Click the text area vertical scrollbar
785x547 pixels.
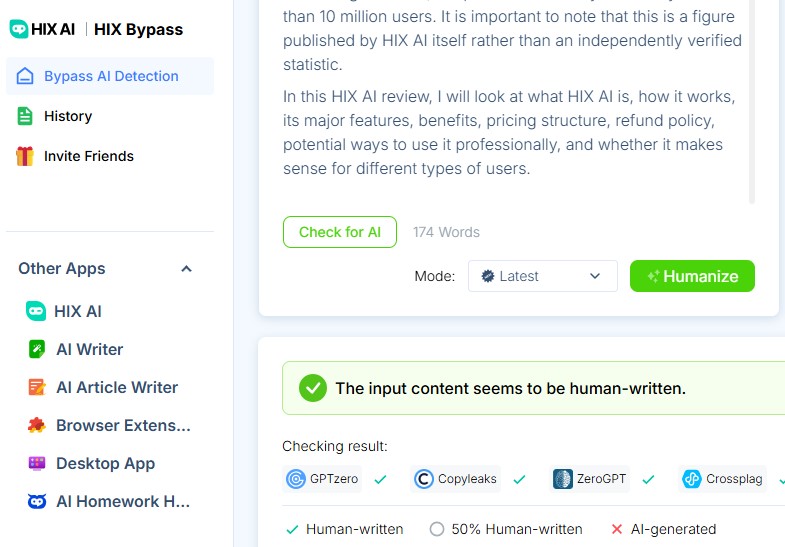751,100
